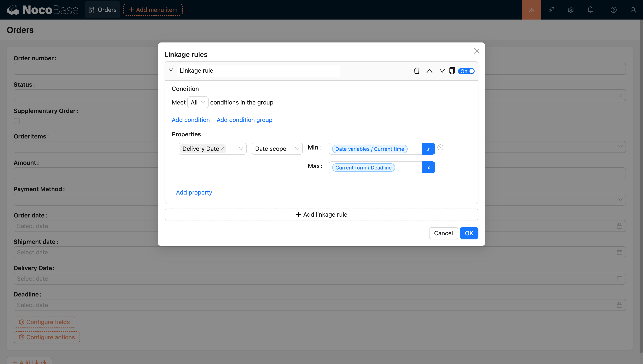Screen dimensions: 643x364
Task: Open notifications bell in top bar
Action: click(x=590, y=10)
